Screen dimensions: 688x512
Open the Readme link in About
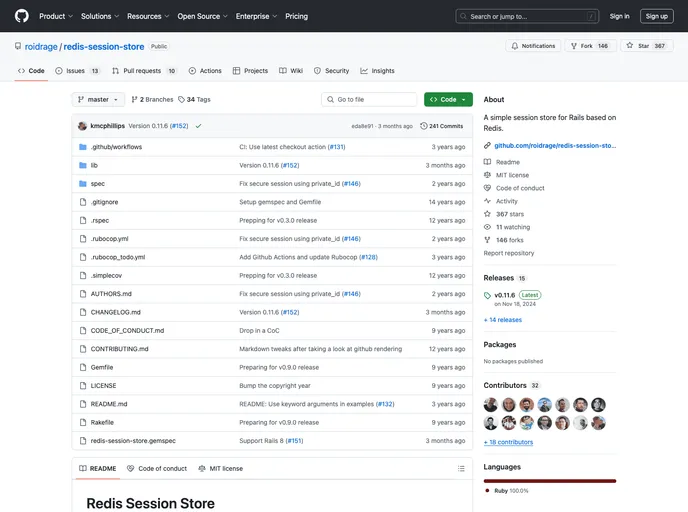click(508, 162)
